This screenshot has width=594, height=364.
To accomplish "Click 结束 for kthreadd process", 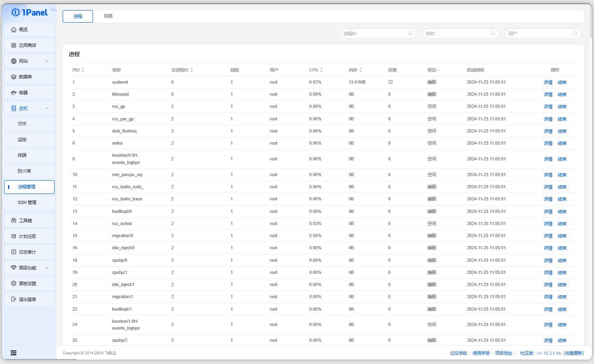I will pyautogui.click(x=562, y=95).
